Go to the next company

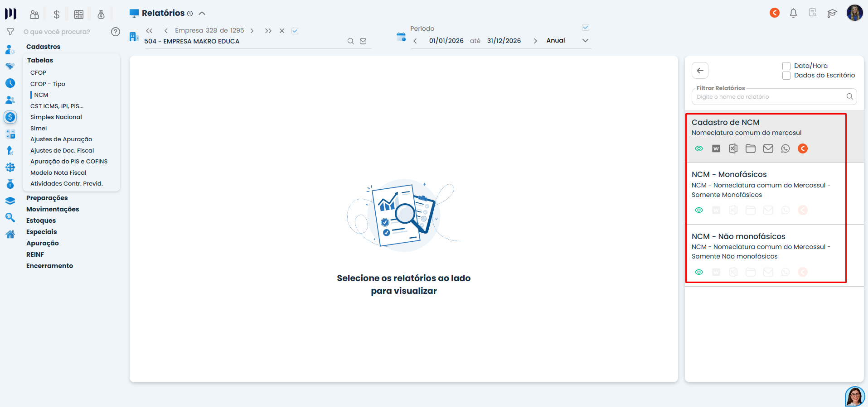(252, 31)
